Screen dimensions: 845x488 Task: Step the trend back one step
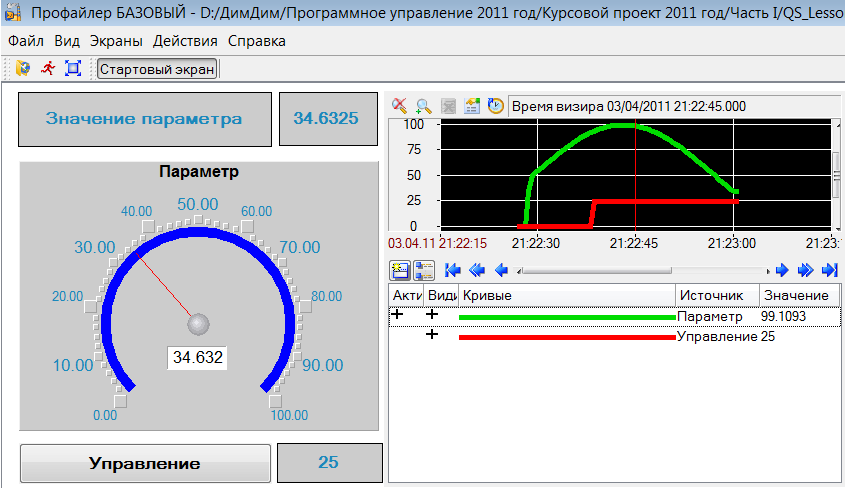click(x=501, y=270)
